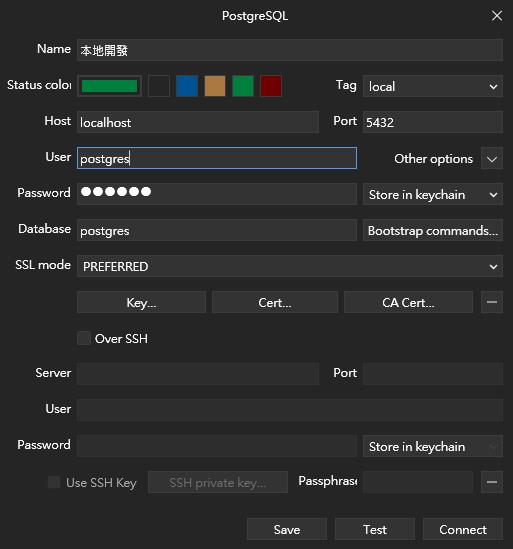Open Bootstrap commands dialog

[x=433, y=230]
